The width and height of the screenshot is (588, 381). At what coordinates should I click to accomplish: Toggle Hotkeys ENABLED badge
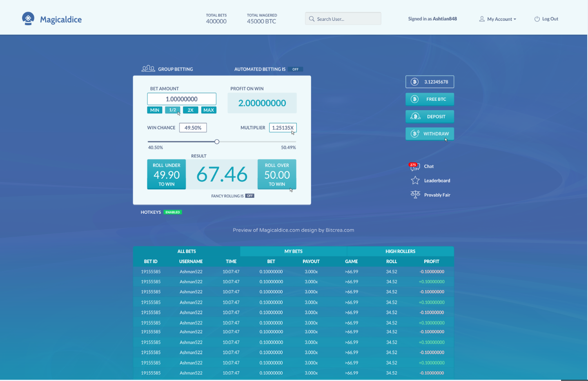pyautogui.click(x=173, y=212)
